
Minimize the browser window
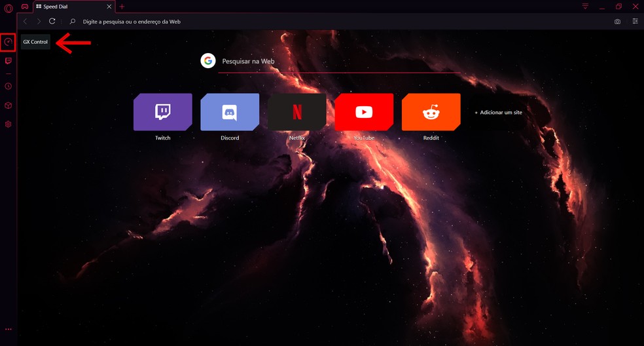602,7
